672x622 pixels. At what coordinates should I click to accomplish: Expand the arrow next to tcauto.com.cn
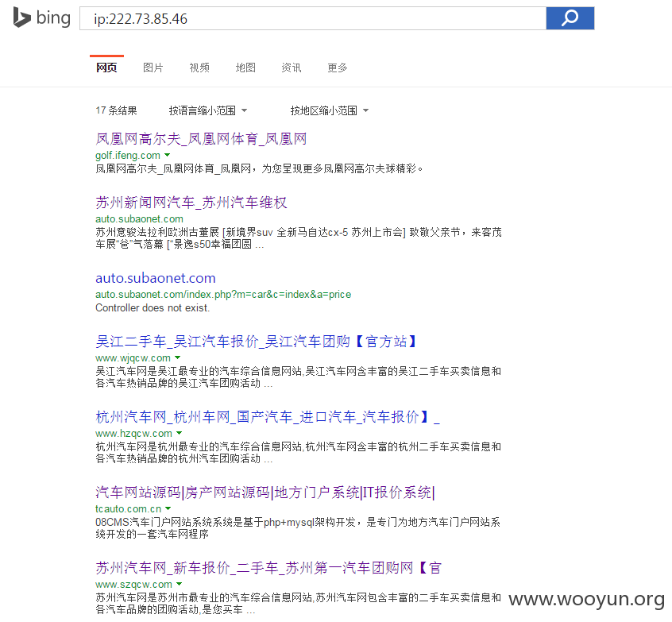168,508
